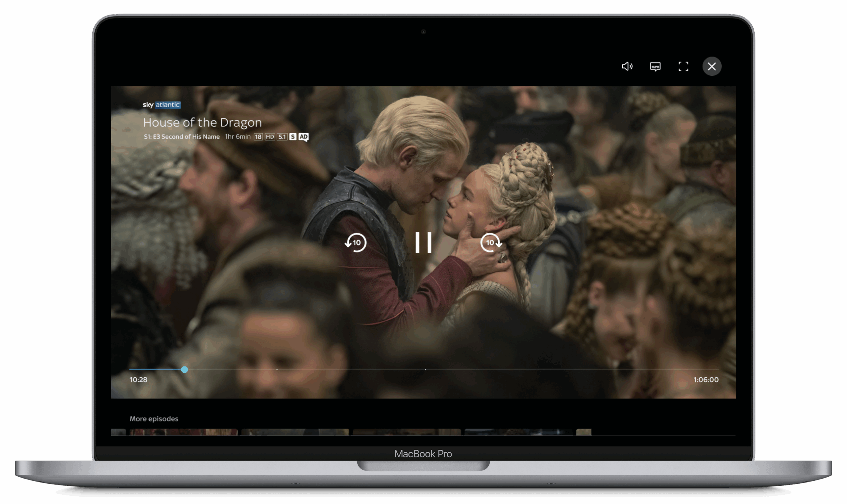This screenshot has width=847, height=504.
Task: Click the total duration 1:06:00
Action: coord(706,380)
